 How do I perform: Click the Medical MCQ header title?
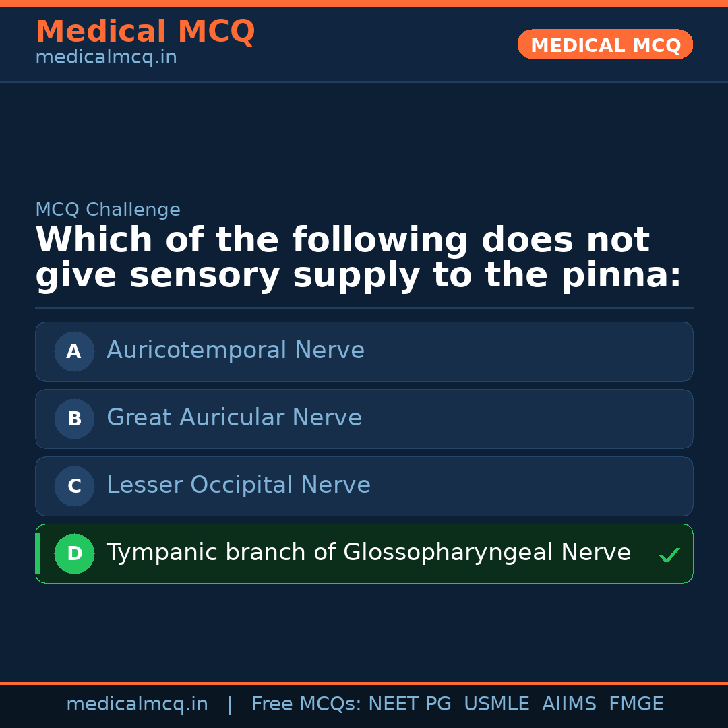click(x=145, y=31)
